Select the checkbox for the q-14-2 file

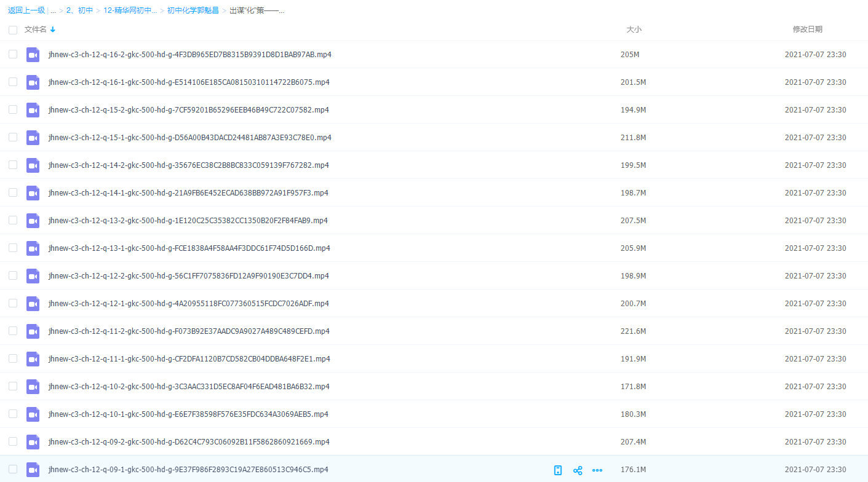click(13, 165)
